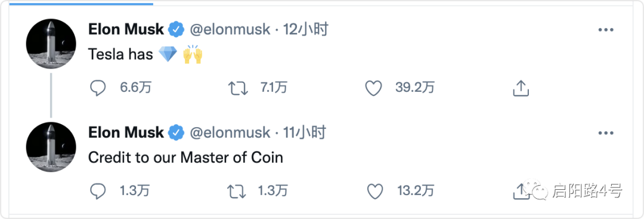644x219 pixels.
Task: Reply to the "Tesla has" tweet
Action: [98, 88]
